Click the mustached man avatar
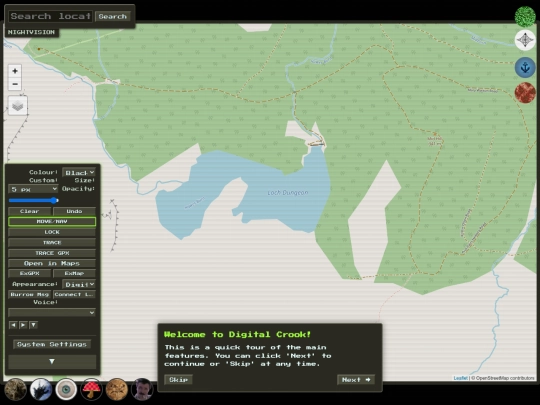The image size is (540, 405). 142,390
